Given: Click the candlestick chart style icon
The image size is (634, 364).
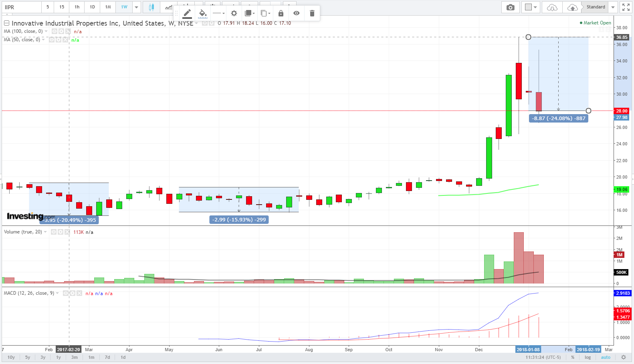Looking at the screenshot, I should click(x=151, y=7).
